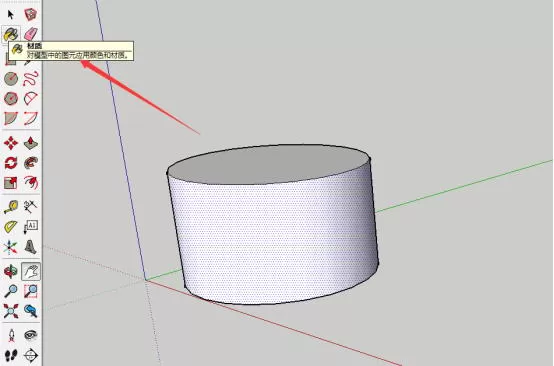Click the cylinder's gray top face
The image size is (554, 366).
coord(269,164)
